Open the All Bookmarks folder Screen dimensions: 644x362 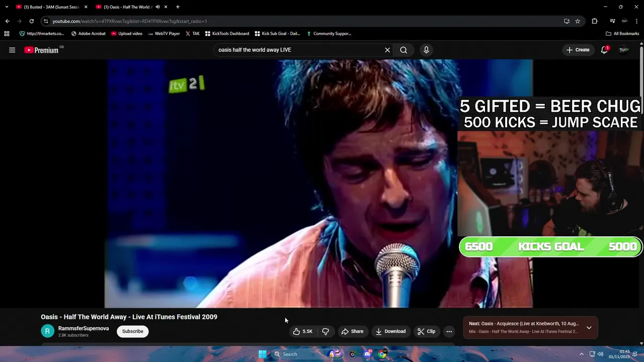pos(622,34)
